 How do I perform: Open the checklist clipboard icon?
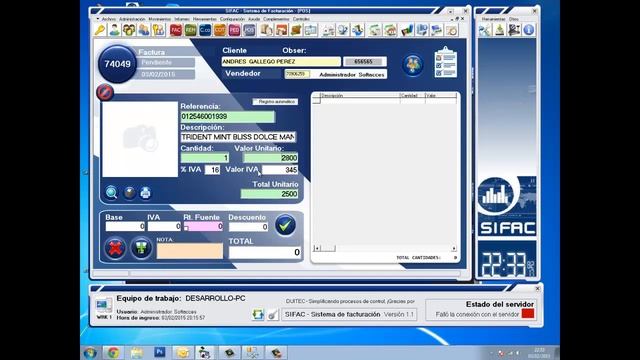[446, 62]
